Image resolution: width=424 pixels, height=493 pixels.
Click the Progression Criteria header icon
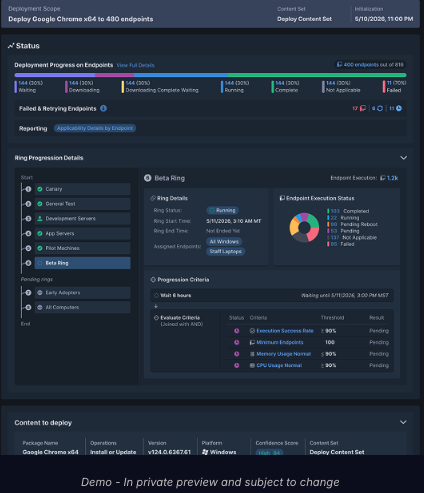coord(153,280)
